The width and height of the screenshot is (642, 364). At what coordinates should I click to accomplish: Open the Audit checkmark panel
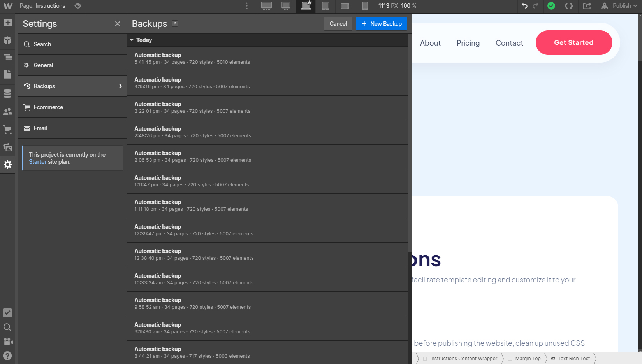(x=7, y=313)
